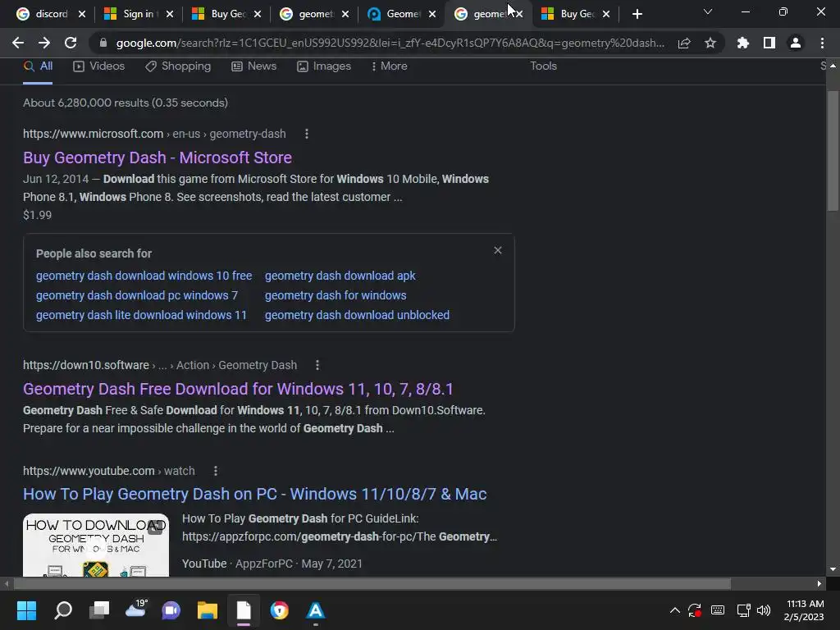The height and width of the screenshot is (630, 840).
Task: Expand the More search filters menu
Action: [x=389, y=66]
